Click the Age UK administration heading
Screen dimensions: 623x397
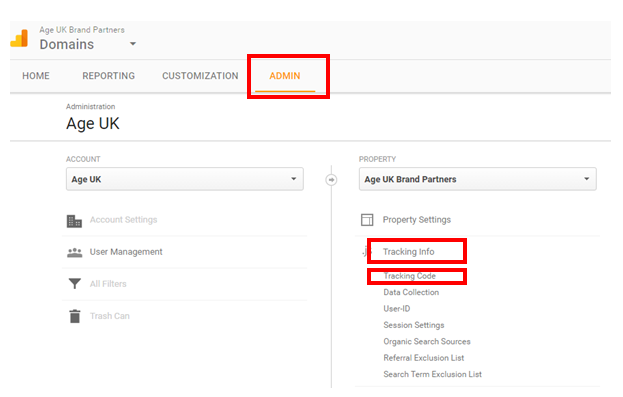(x=93, y=124)
